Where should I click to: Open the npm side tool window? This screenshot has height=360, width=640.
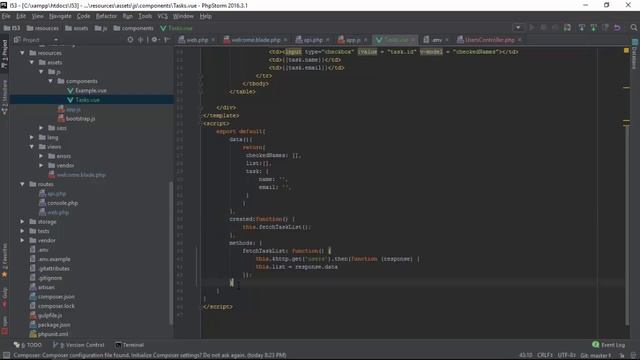coord(4,325)
